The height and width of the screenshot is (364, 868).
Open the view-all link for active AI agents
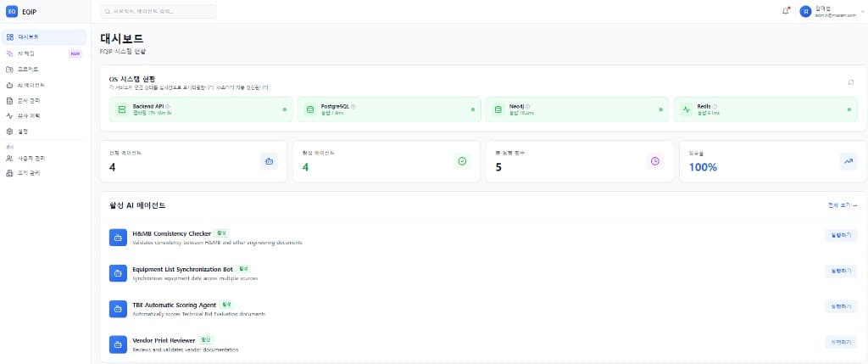coord(842,205)
